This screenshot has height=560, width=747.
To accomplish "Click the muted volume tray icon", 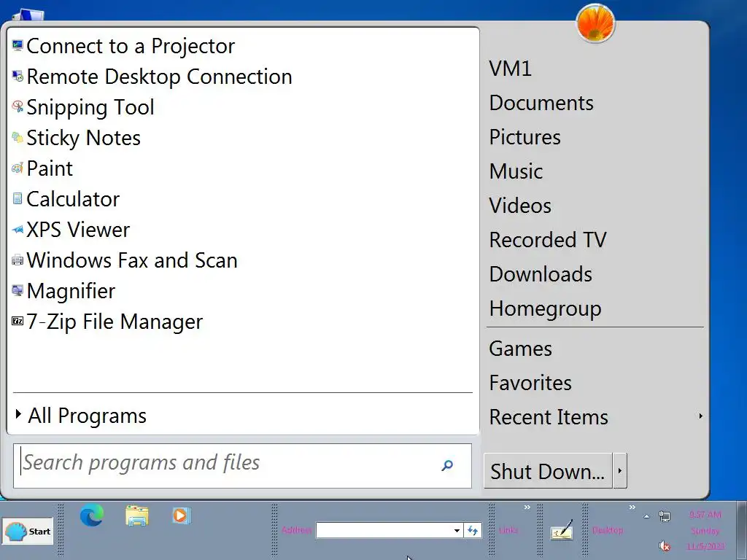I will coord(664,545).
